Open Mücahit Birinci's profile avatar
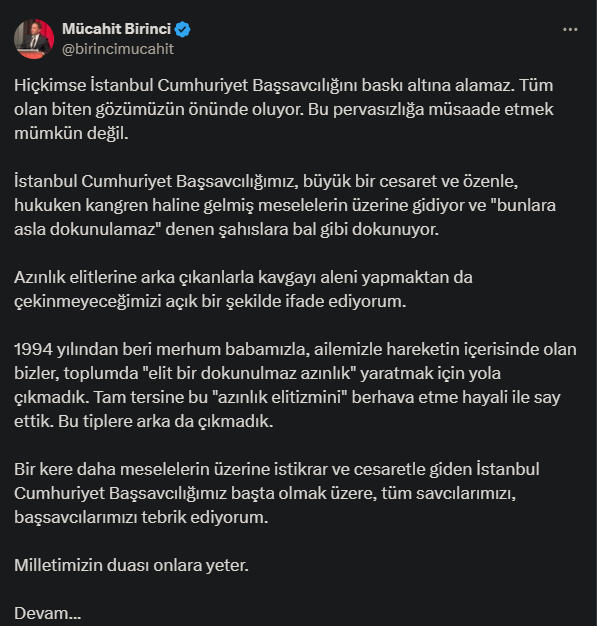Image resolution: width=597 pixels, height=626 pixels. tap(34, 39)
